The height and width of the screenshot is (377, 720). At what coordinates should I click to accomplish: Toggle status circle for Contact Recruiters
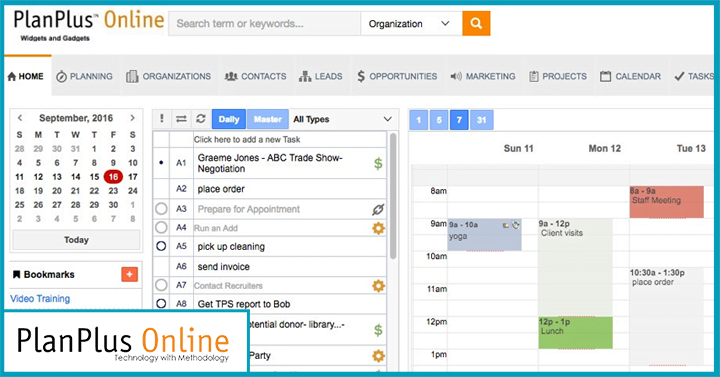[161, 285]
